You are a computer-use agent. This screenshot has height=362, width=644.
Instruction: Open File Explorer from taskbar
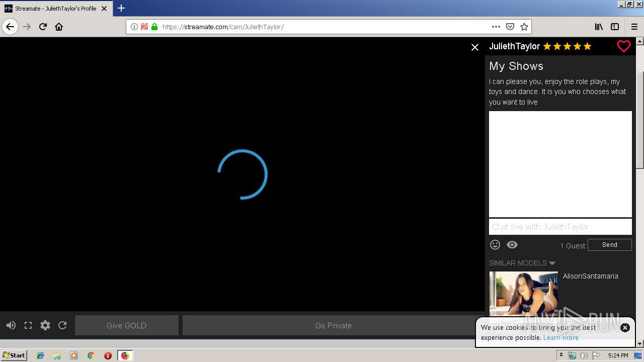pyautogui.click(x=57, y=355)
